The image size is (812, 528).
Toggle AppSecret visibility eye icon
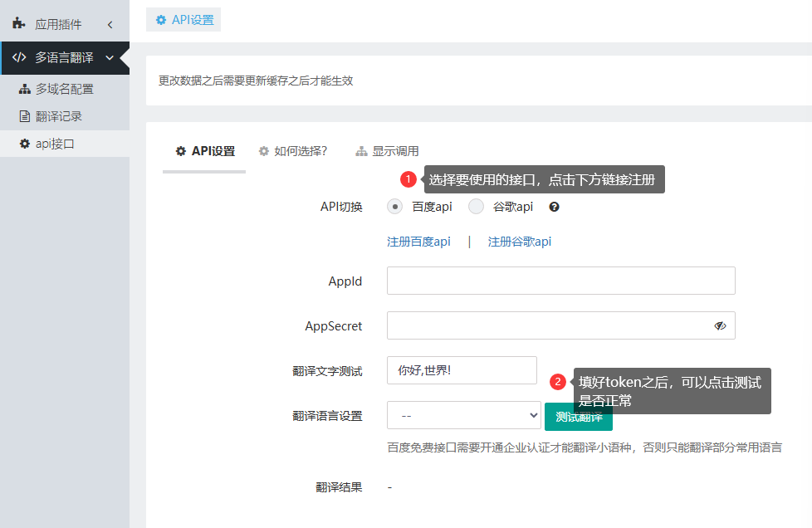coord(720,325)
